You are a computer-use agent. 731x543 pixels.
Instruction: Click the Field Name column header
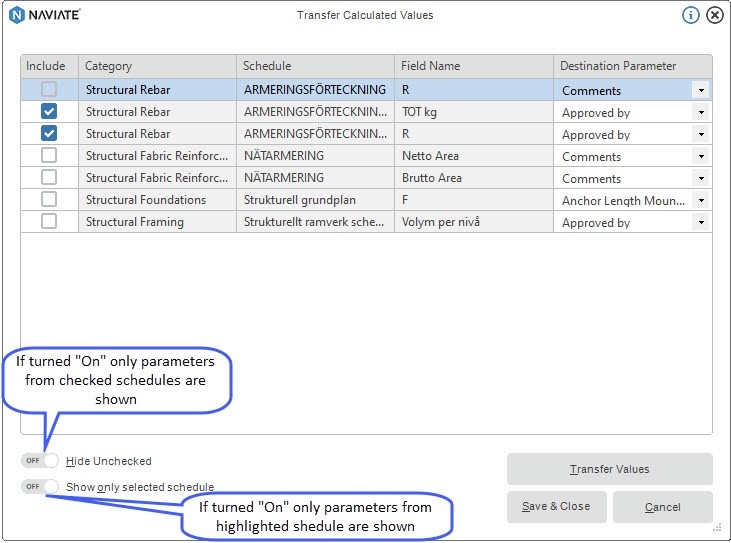click(473, 66)
